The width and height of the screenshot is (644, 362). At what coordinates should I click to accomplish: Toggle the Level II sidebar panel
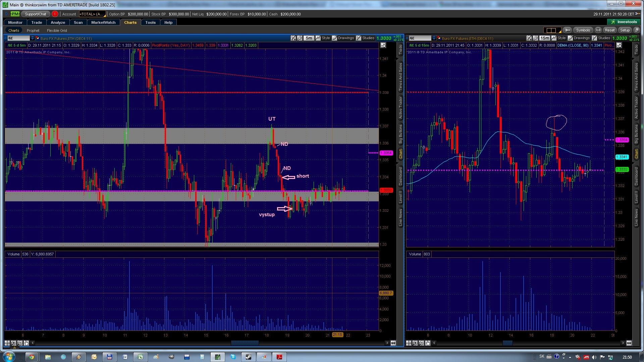point(400,197)
